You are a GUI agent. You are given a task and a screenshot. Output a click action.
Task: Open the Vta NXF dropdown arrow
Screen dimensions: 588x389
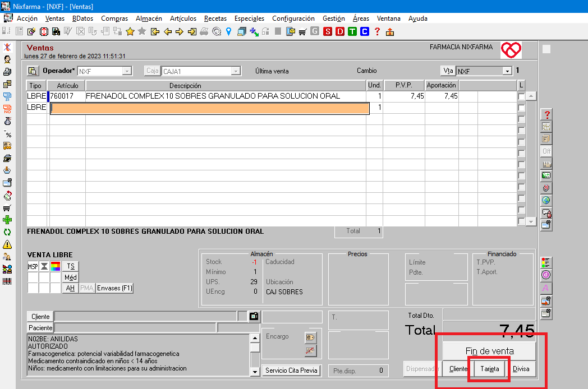[x=507, y=71]
